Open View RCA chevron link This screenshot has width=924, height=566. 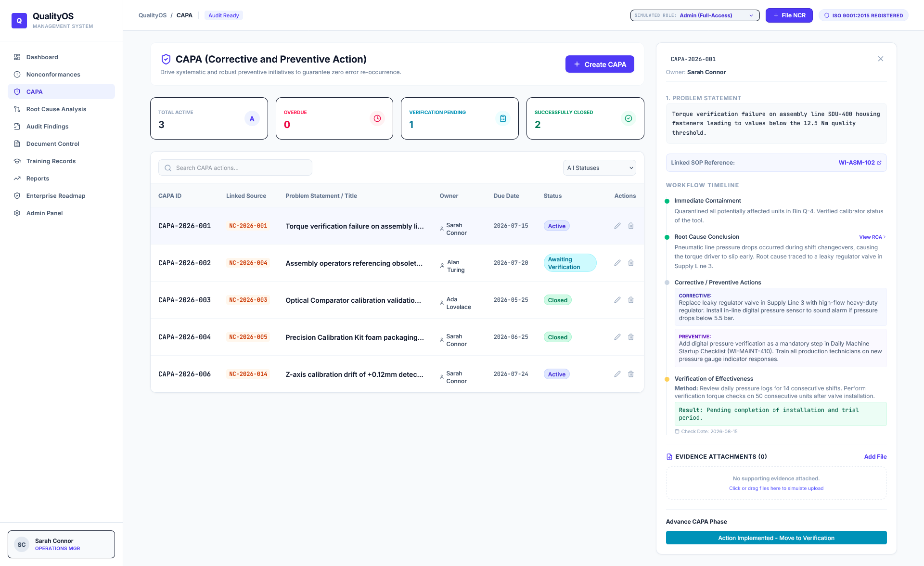[x=873, y=237]
